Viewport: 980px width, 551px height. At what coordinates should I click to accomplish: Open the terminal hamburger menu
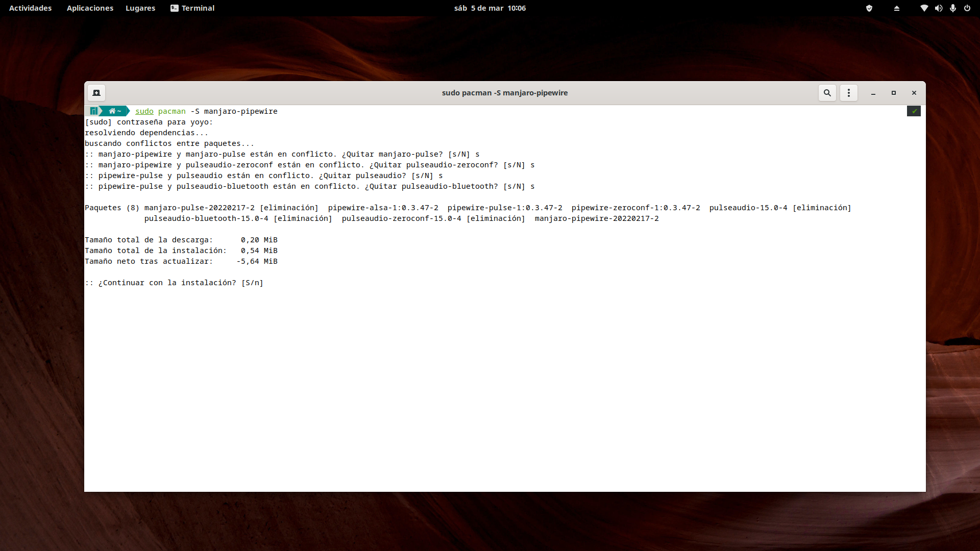849,93
